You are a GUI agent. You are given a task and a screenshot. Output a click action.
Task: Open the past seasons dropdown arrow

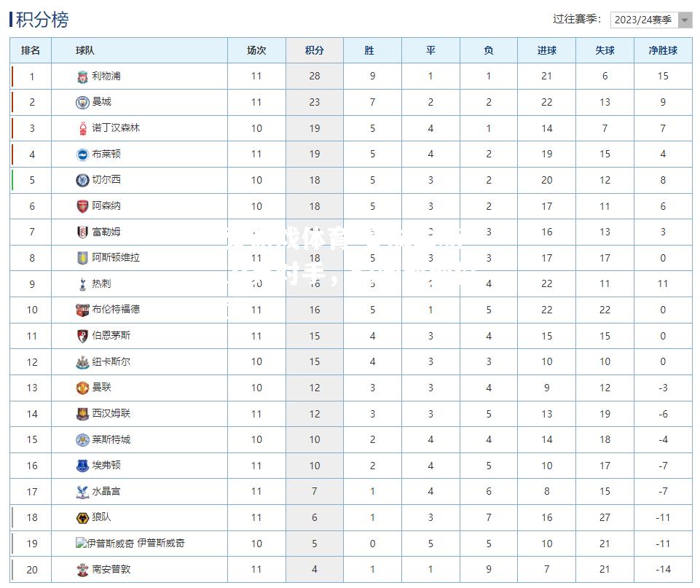pos(685,20)
